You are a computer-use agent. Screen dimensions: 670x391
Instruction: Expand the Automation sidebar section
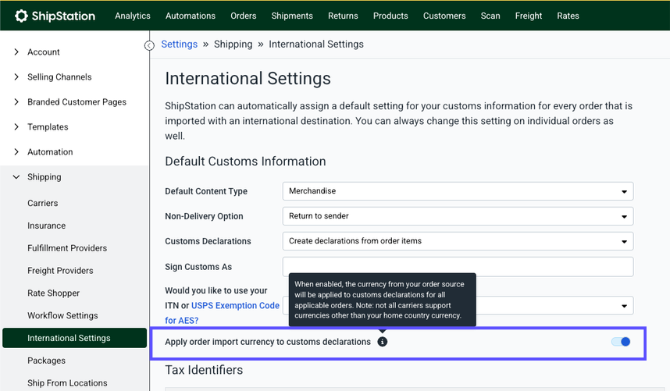[17, 152]
